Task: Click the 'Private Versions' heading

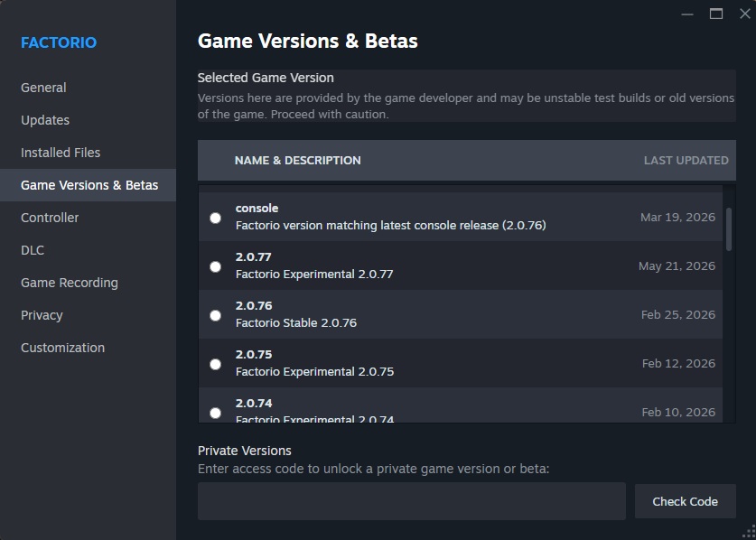Action: [x=245, y=451]
